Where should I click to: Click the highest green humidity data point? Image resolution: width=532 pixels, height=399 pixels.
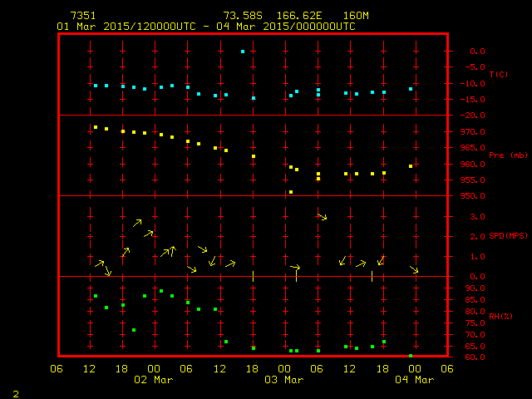pos(160,291)
